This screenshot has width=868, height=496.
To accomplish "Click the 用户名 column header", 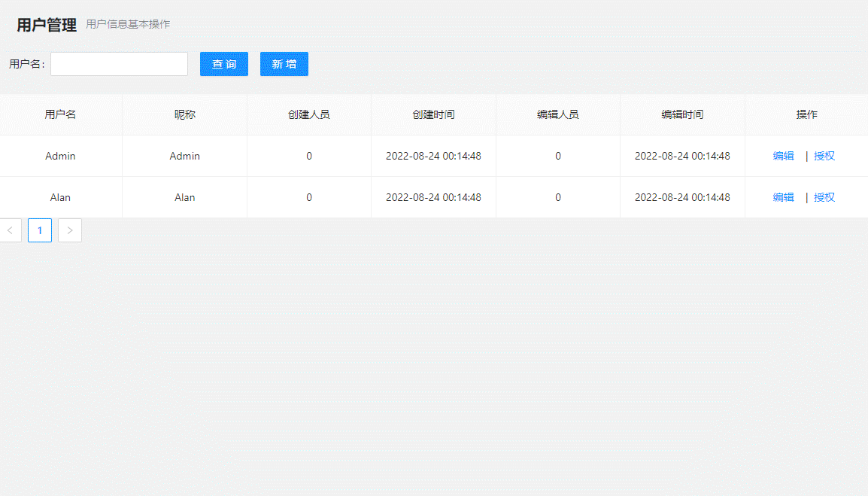I will [x=60, y=114].
